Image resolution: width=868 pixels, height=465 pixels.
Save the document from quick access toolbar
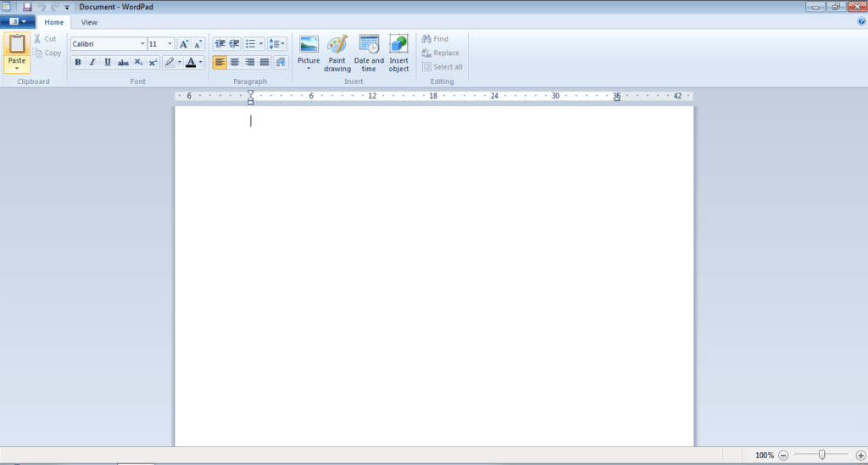click(x=27, y=7)
